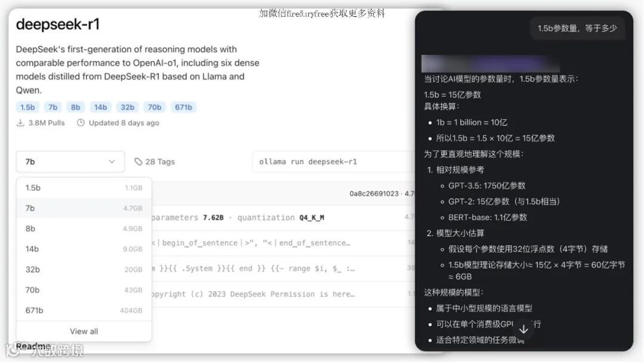
Task: Click the deepseek-r1 page title
Action: coord(57,24)
